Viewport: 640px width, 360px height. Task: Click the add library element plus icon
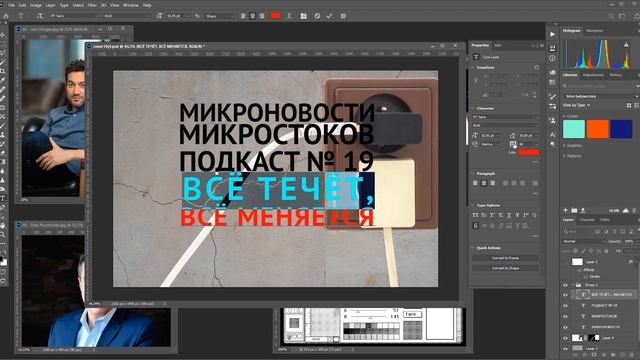pos(566,210)
